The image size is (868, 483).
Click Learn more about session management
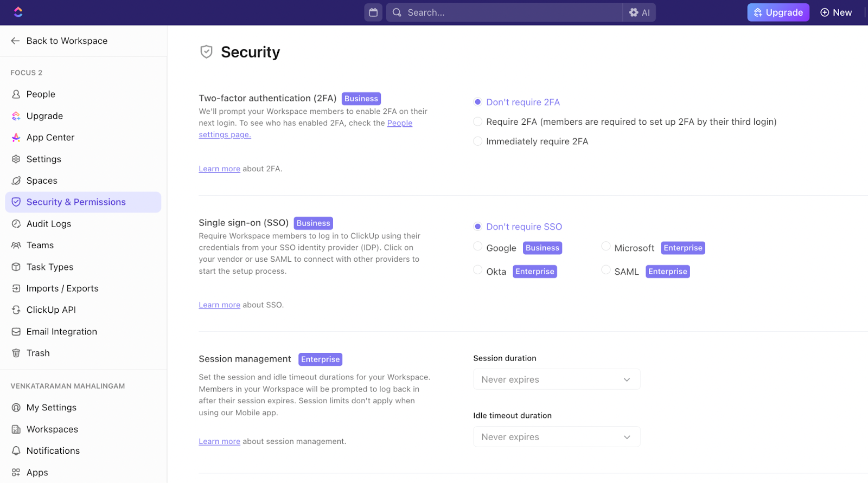pyautogui.click(x=219, y=442)
